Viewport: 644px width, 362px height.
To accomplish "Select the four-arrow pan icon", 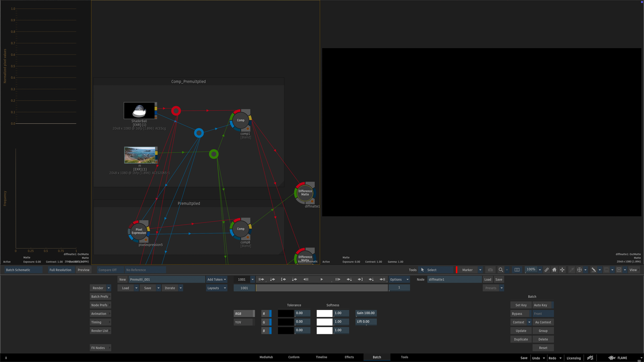I will [562, 270].
